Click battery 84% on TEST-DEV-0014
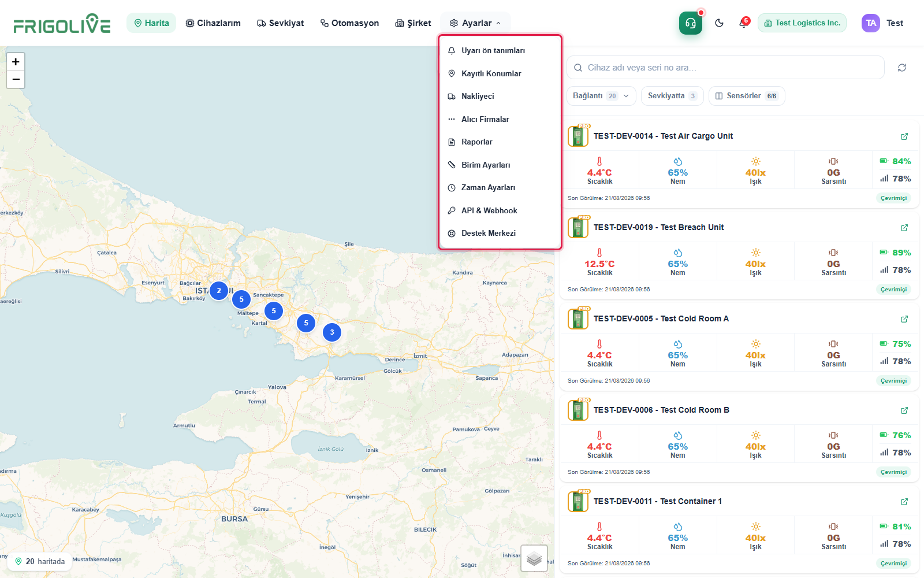924x578 pixels. pos(895,161)
